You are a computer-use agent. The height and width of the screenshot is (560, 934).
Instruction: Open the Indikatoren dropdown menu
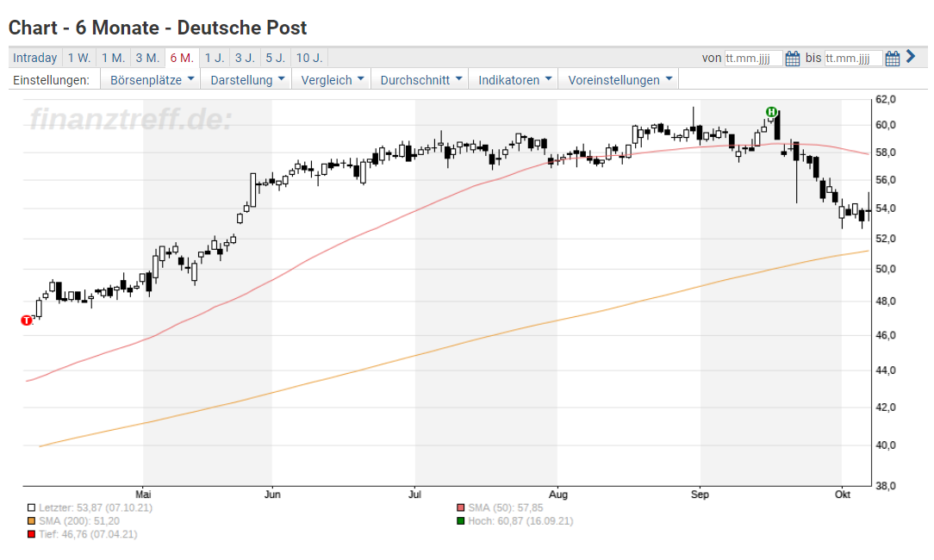(x=514, y=80)
